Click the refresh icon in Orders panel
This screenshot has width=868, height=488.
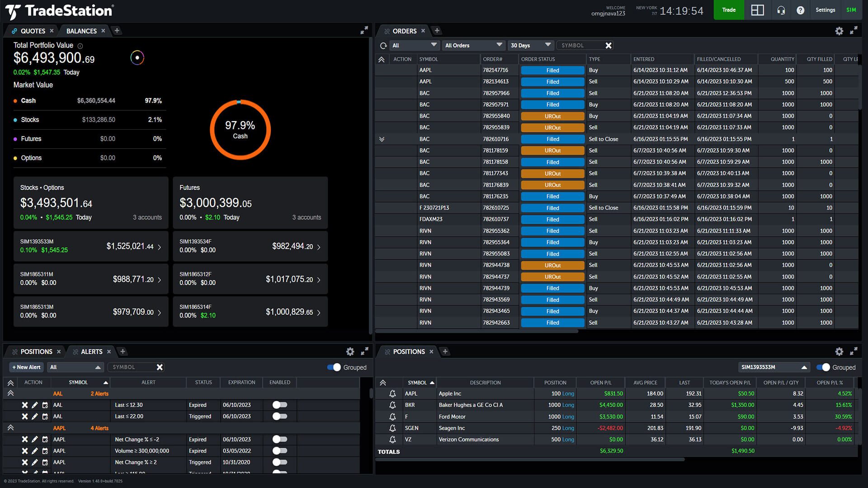point(382,45)
